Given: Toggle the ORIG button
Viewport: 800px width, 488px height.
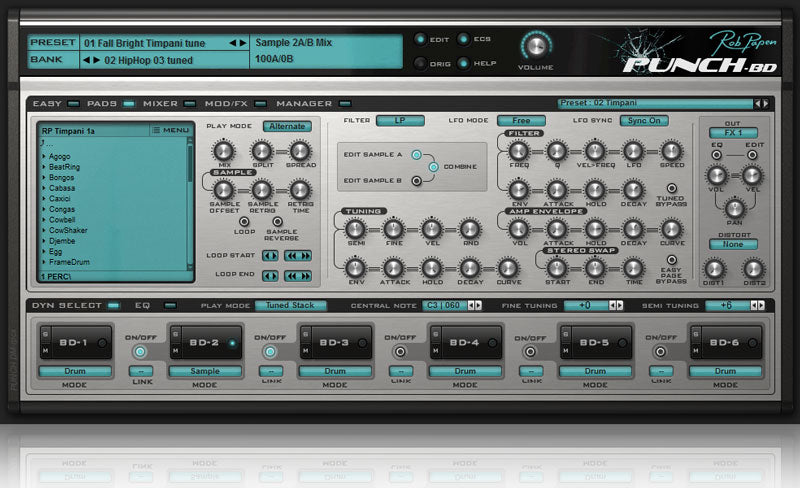Looking at the screenshot, I should tap(420, 64).
